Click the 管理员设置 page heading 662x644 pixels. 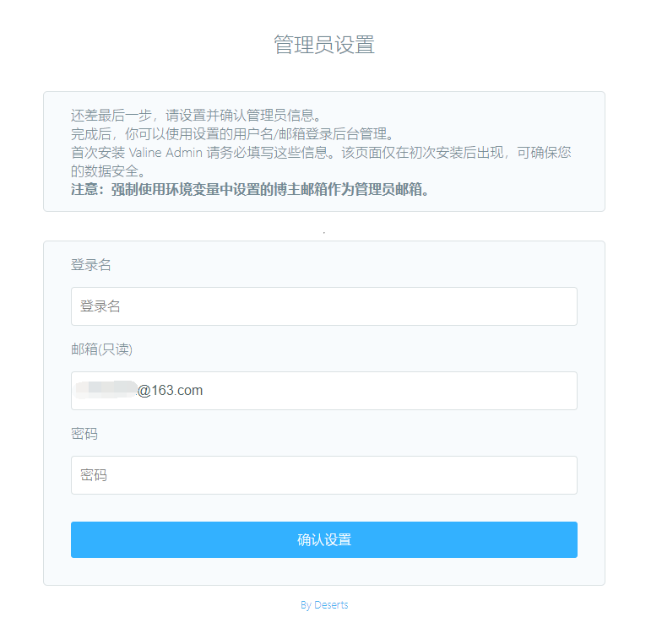click(324, 45)
